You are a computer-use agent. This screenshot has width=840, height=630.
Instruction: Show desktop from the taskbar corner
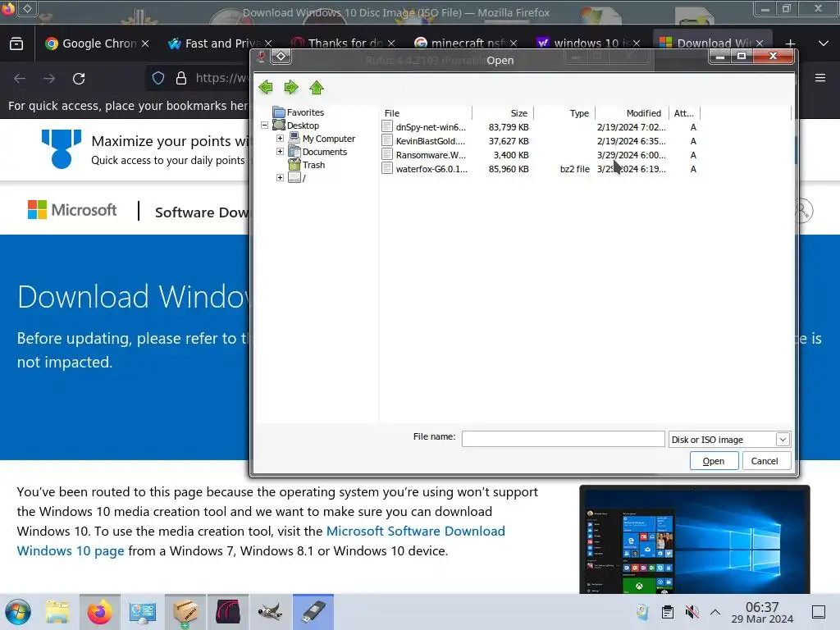819,612
